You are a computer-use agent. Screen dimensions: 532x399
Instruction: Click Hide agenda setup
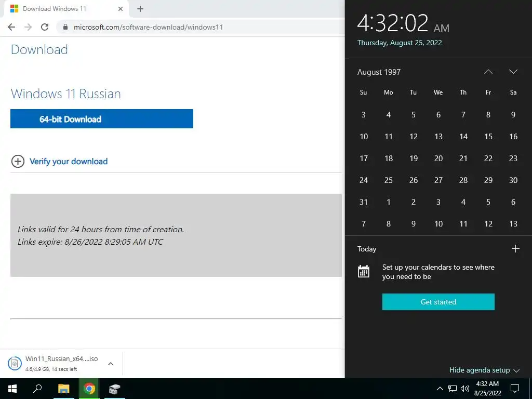click(x=484, y=370)
